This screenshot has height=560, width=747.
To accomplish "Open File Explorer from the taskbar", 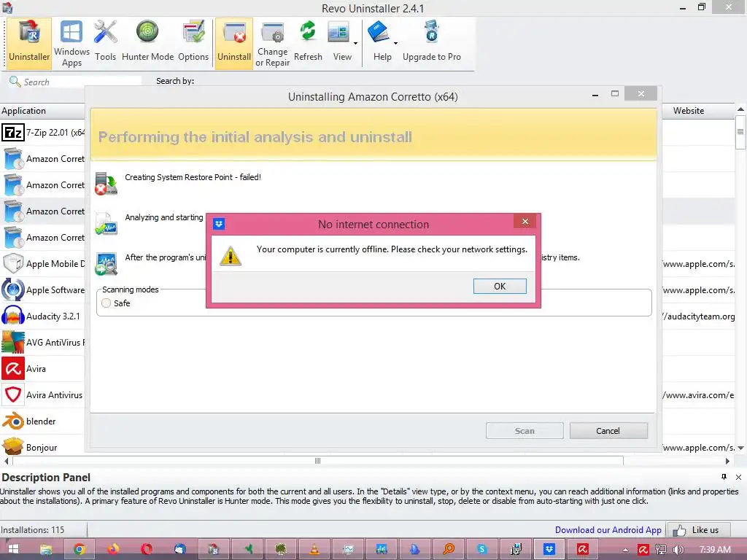I will 46,549.
